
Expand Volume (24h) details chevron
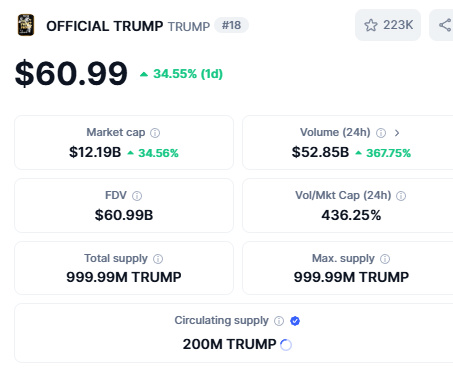click(397, 133)
